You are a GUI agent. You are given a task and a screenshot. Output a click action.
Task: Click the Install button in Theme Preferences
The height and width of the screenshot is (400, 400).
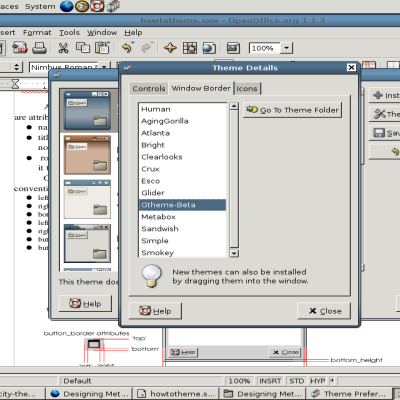point(385,95)
